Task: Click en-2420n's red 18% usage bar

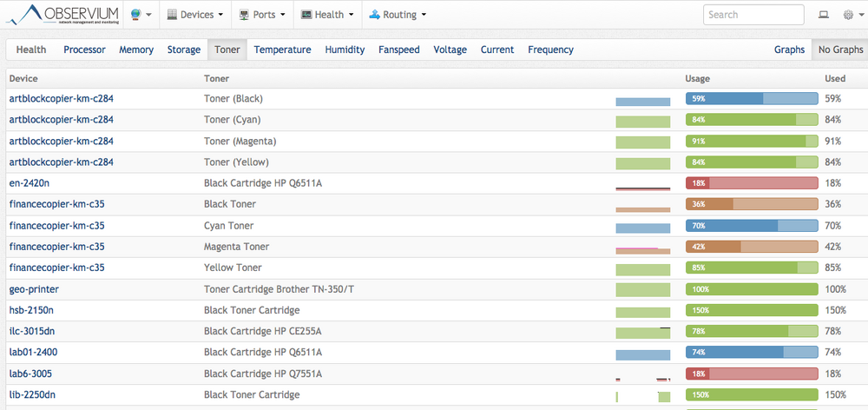Action: (x=752, y=182)
